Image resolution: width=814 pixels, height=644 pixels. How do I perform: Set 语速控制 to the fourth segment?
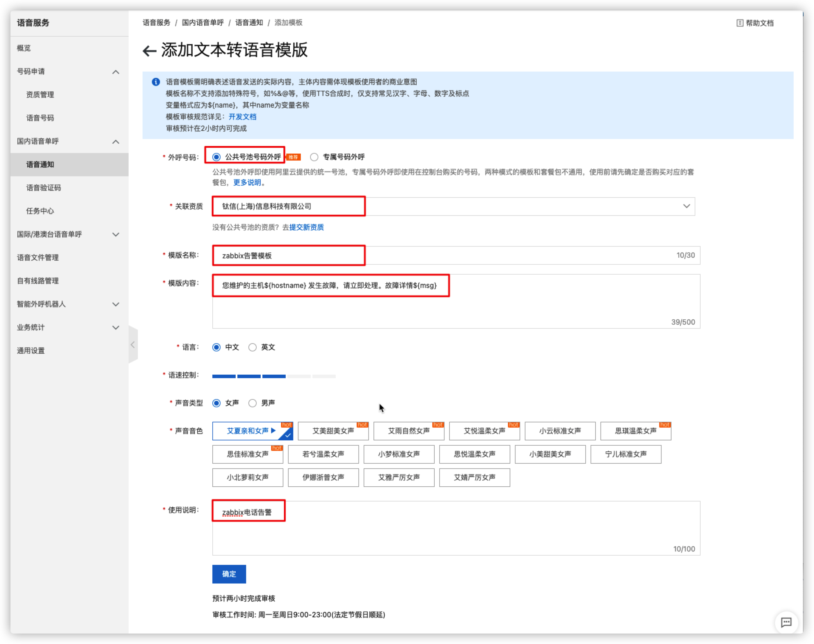(299, 376)
